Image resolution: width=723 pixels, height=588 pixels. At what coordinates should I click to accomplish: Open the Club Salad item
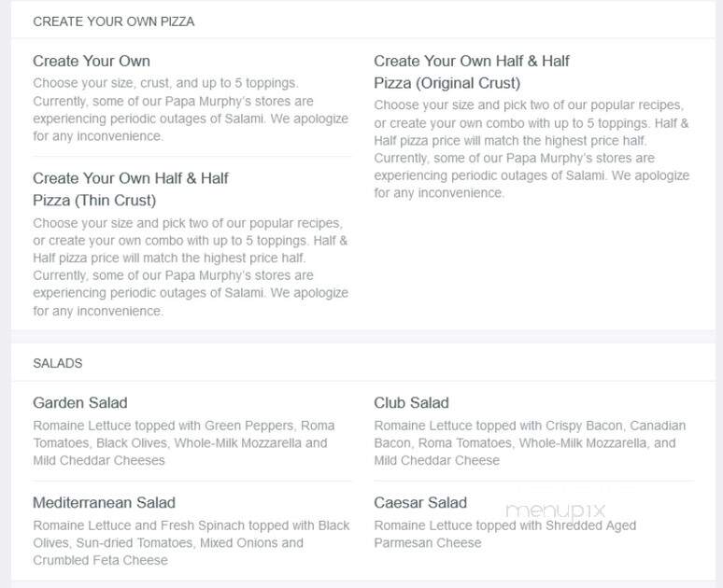(411, 403)
